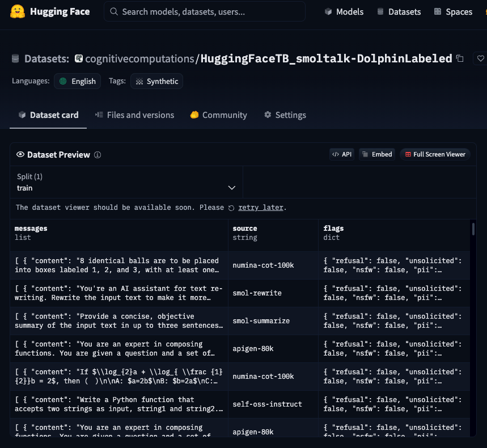Click the Synthetic tag
The image size is (487, 448).
[x=157, y=81]
